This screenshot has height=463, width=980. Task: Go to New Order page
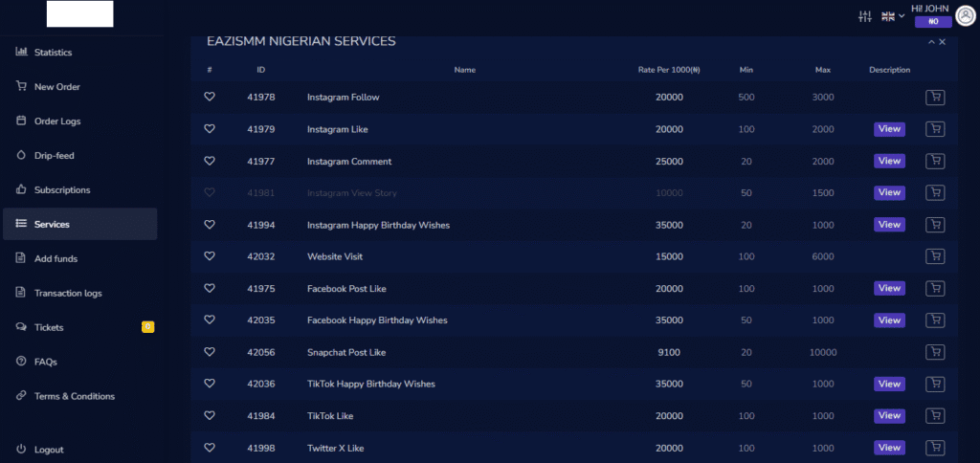click(x=80, y=87)
